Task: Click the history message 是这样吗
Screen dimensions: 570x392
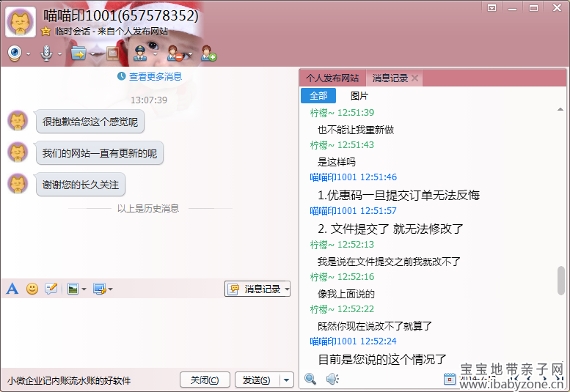Action: coord(337,162)
